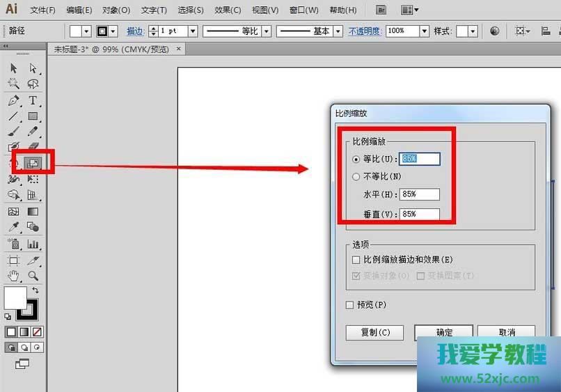Select the Zoom magnifier tool
The width and height of the screenshot is (561, 392).
click(33, 276)
